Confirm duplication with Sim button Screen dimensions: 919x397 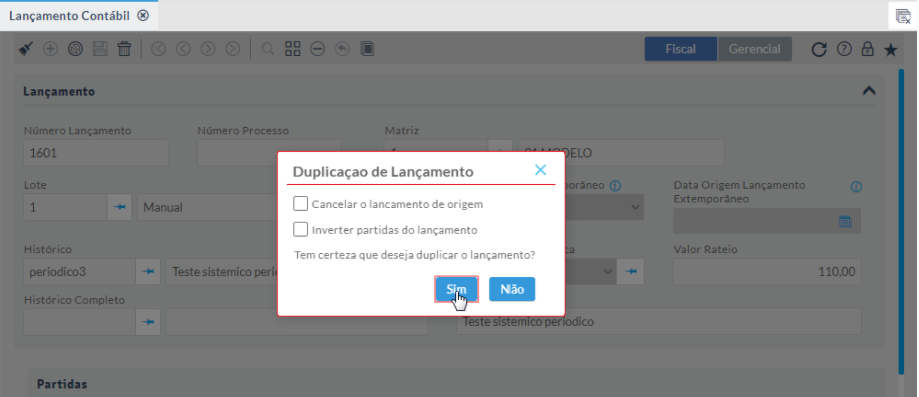457,289
